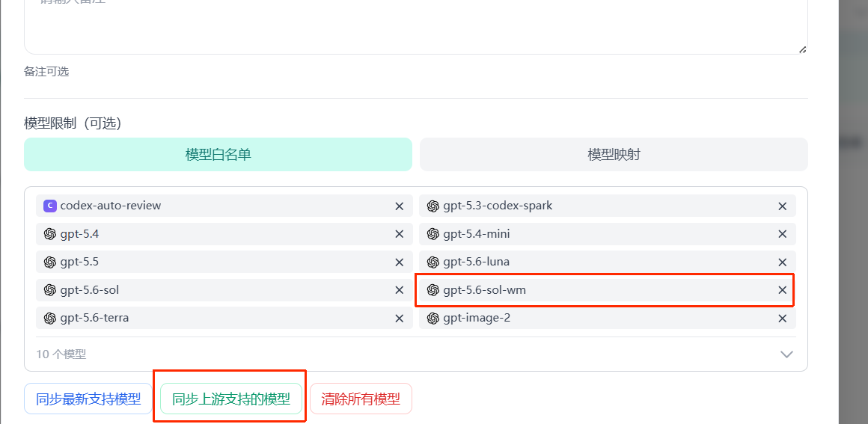
Task: Remove gpt-5.3-codex-spark from whitelist
Action: [782, 206]
